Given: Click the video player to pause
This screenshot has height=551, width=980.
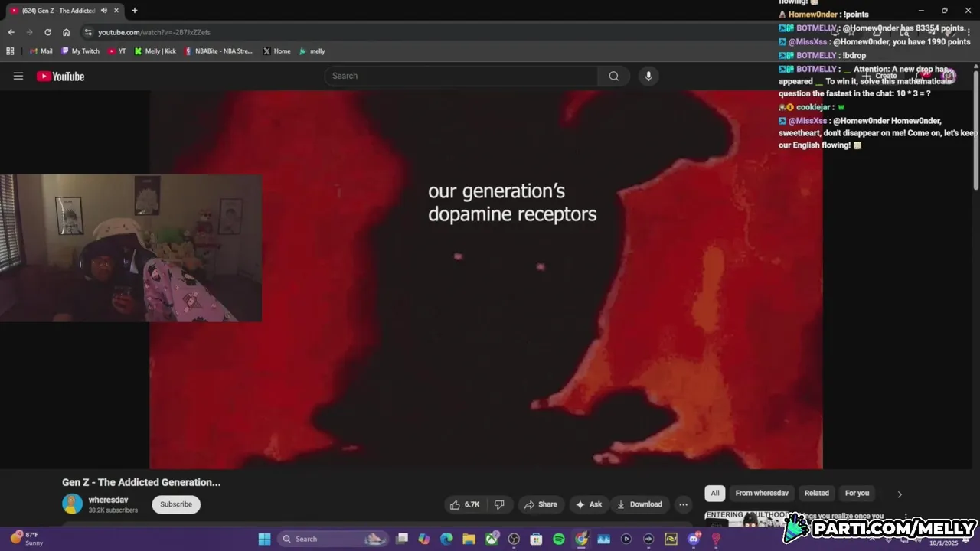Looking at the screenshot, I should [486, 279].
